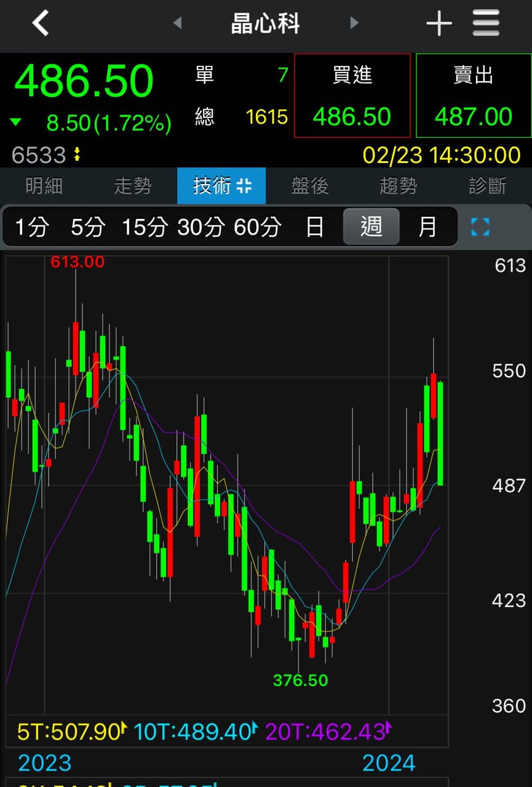532x787 pixels.
Task: Switch chart to 日 daily interval
Action: [315, 227]
